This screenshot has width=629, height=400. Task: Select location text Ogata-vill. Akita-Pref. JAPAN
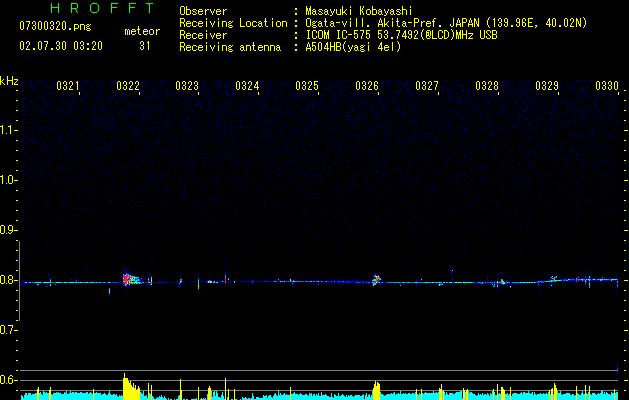click(392, 23)
